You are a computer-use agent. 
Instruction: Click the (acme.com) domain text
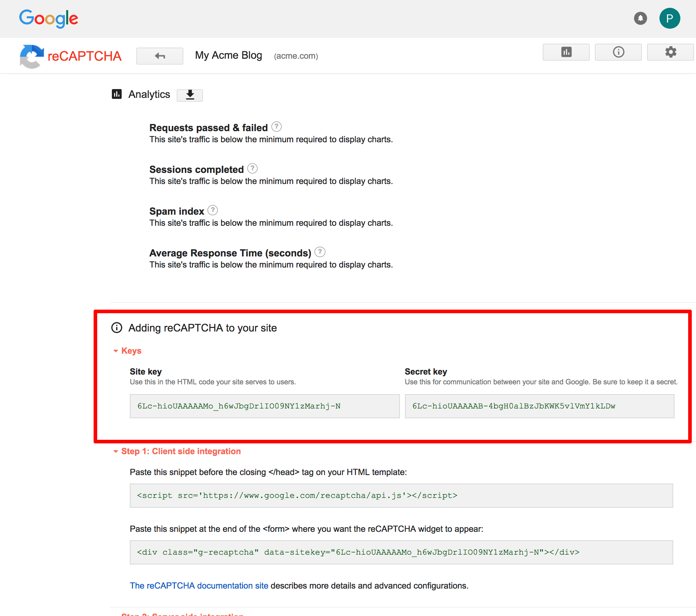tap(296, 56)
